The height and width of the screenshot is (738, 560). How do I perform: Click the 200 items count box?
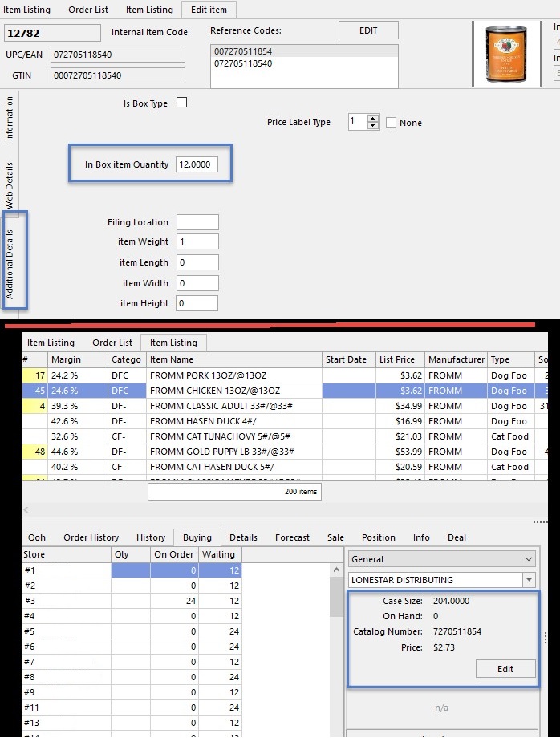pos(234,492)
